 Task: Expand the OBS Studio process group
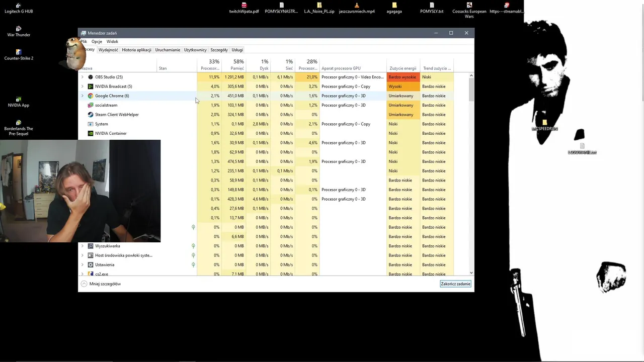coord(83,77)
